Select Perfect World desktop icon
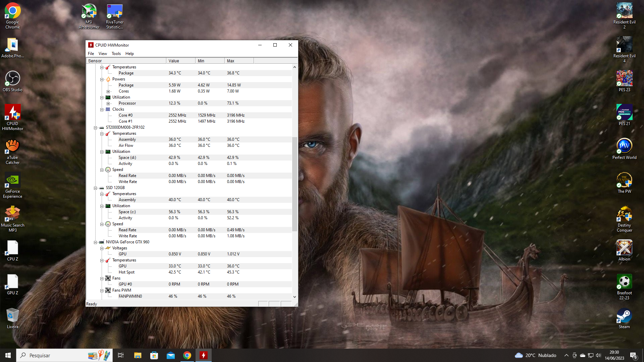The image size is (644, 362). (x=624, y=149)
